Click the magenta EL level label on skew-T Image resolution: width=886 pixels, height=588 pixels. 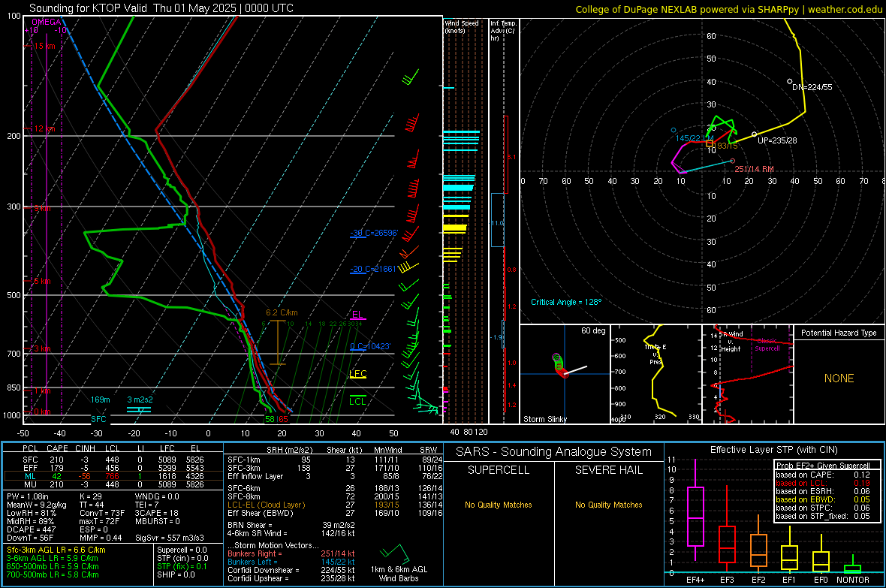pyautogui.click(x=357, y=315)
